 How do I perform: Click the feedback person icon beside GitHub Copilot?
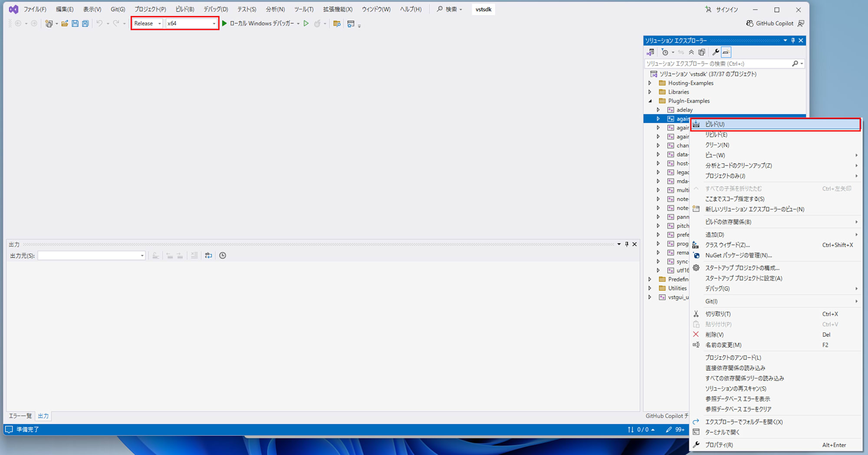tap(801, 23)
